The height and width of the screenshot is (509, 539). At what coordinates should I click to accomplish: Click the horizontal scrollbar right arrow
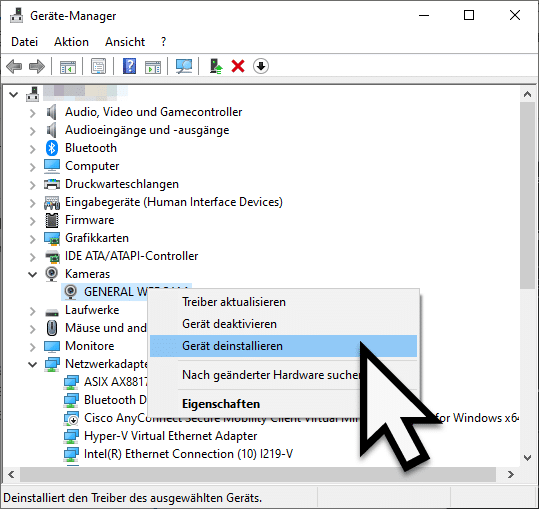point(511,475)
